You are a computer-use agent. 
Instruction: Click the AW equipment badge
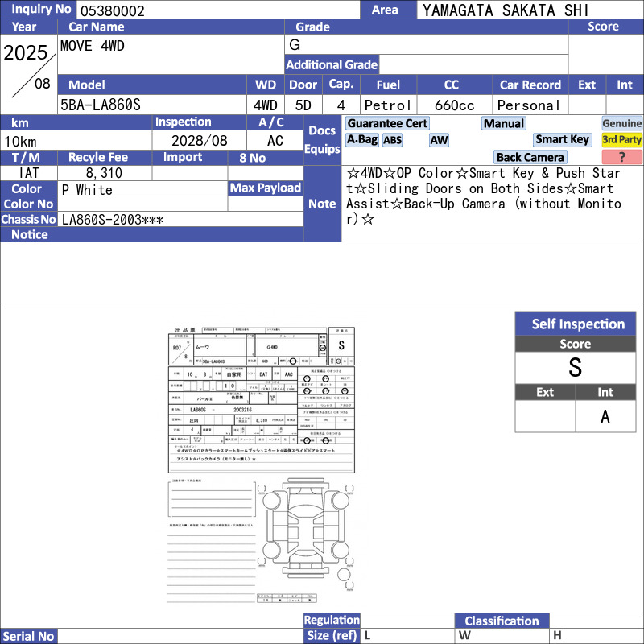tap(439, 140)
